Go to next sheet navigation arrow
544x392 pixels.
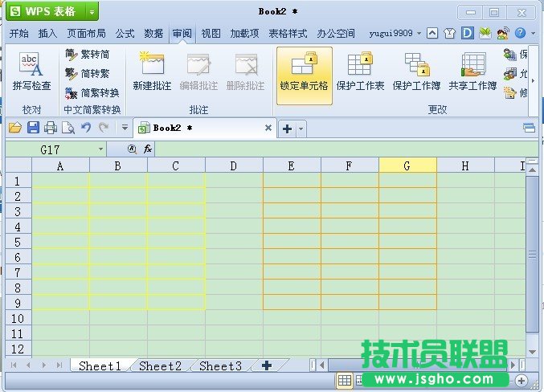click(44, 365)
